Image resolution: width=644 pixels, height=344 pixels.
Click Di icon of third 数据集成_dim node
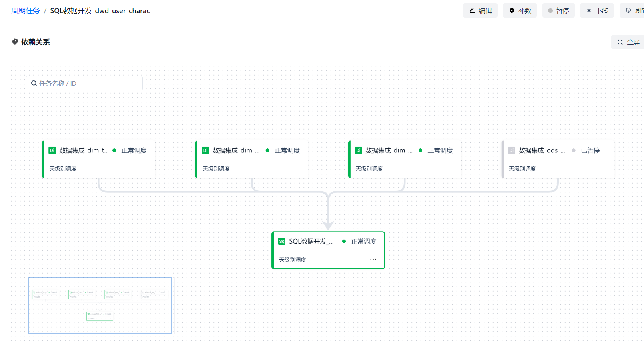click(358, 150)
